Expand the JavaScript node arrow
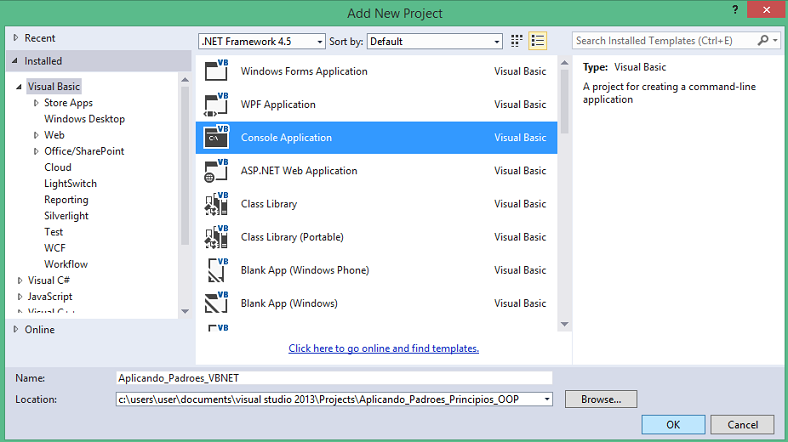Screen dimensions: 788x442 20,296
